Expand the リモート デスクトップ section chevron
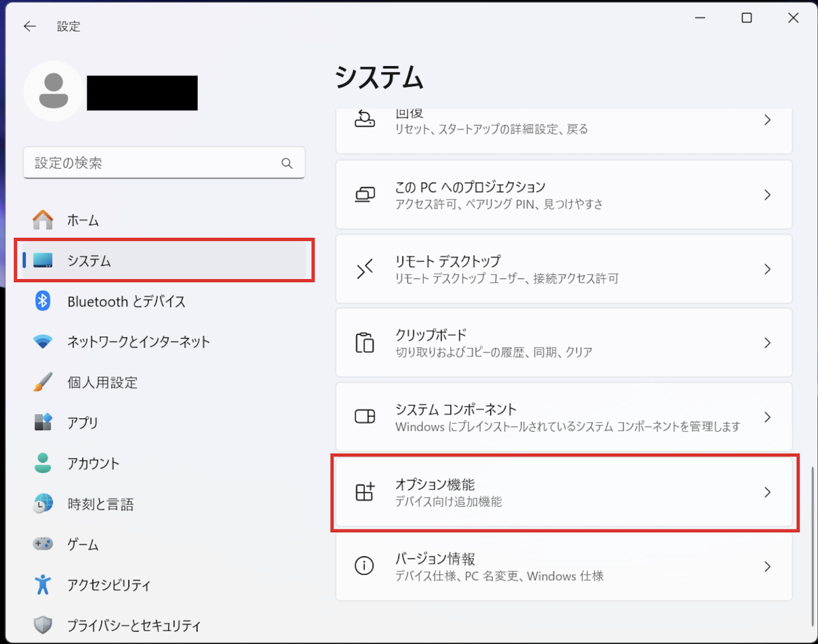 click(767, 269)
